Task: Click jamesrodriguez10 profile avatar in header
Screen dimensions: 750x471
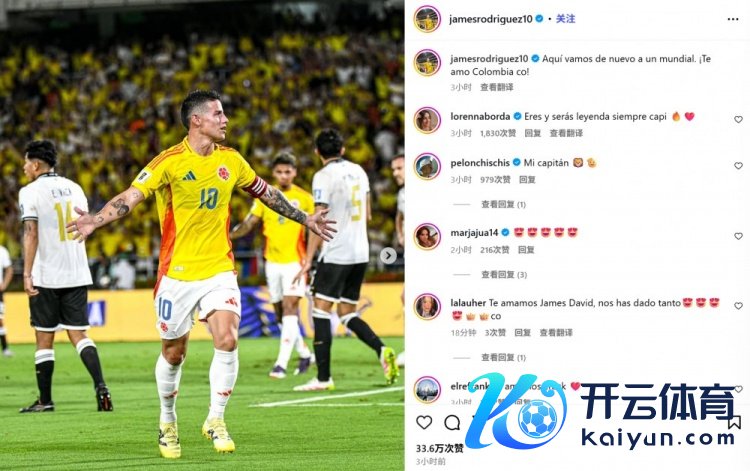Action: [427, 19]
